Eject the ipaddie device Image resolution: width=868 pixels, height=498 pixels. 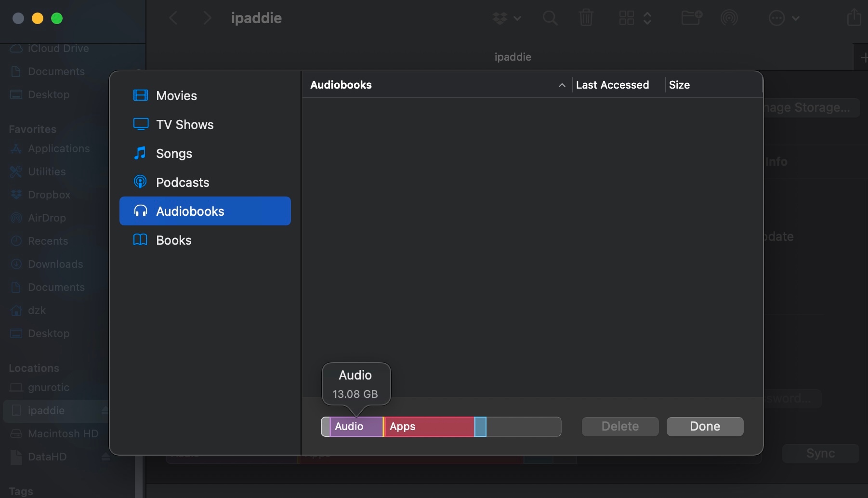pyautogui.click(x=105, y=410)
